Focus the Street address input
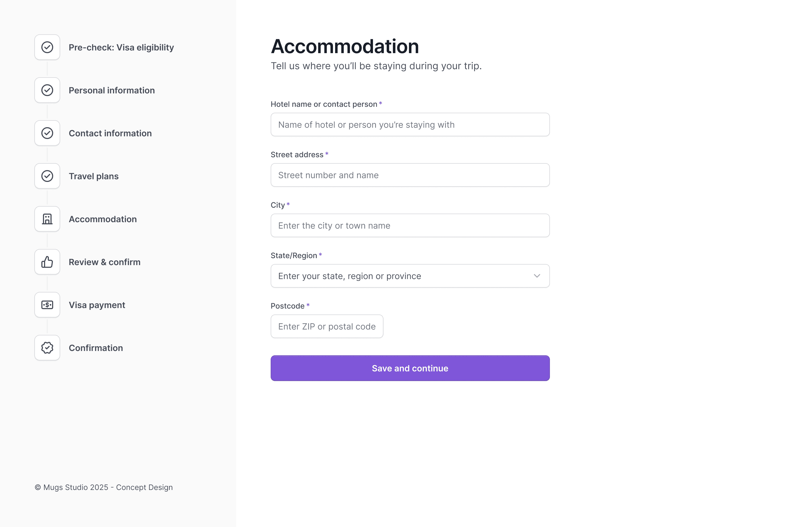812x527 pixels. tap(409, 175)
